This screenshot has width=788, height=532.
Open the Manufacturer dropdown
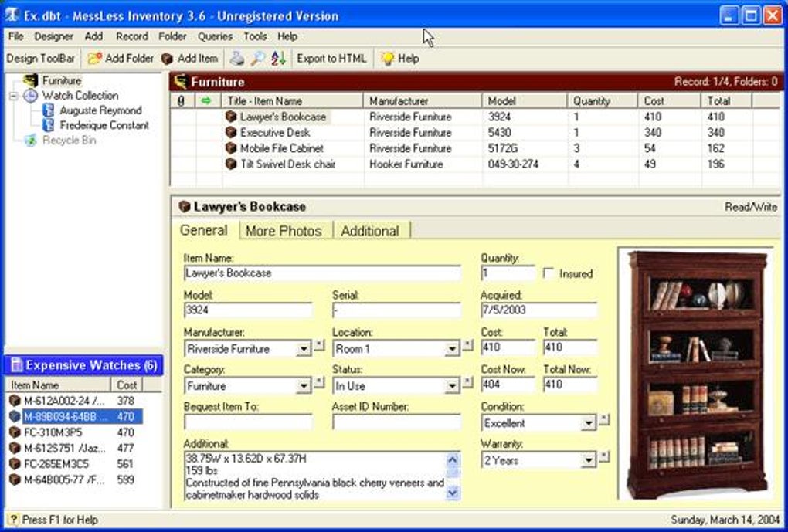[304, 349]
